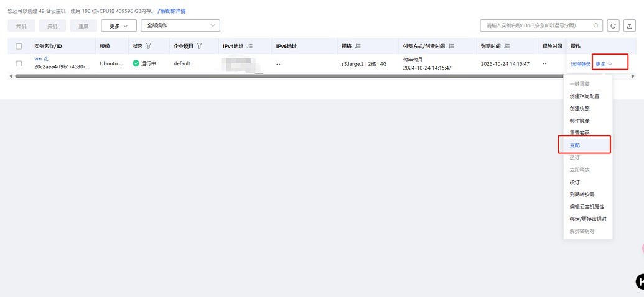Expand the 更多 dropdown in toolbar
Image resolution: width=644 pixels, height=297 pixels.
pos(118,25)
